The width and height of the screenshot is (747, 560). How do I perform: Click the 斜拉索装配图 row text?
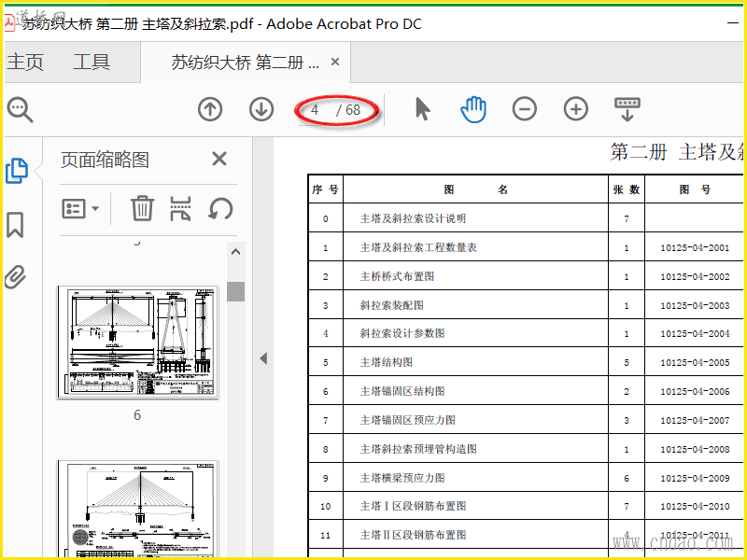coord(391,305)
